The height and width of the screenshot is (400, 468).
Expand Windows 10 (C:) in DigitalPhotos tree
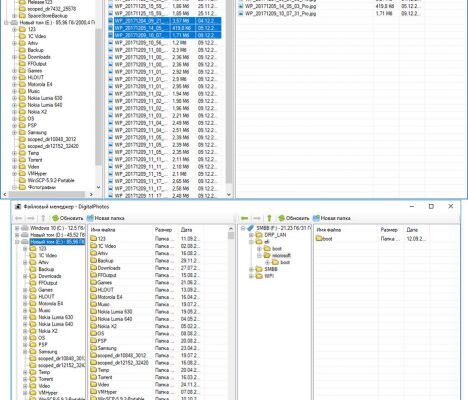(x=17, y=228)
